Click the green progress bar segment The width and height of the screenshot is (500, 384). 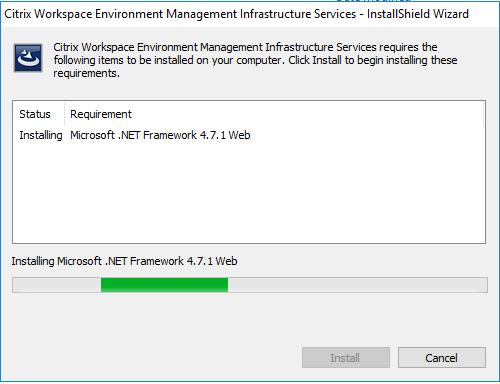pyautogui.click(x=164, y=285)
